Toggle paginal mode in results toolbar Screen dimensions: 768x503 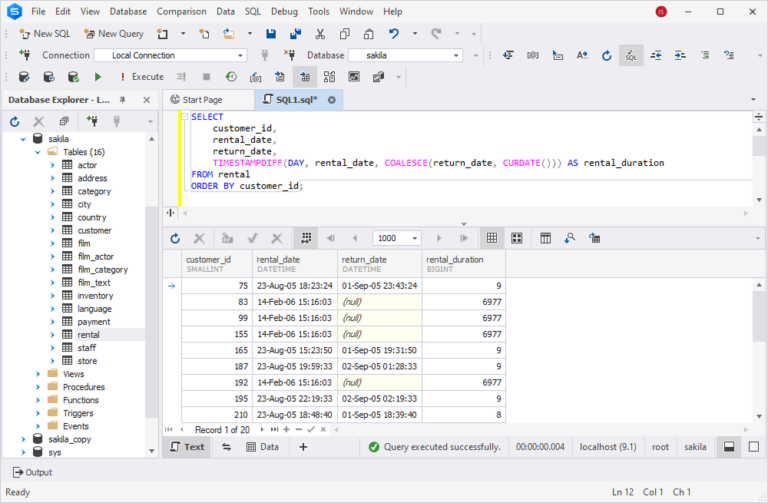coord(306,238)
